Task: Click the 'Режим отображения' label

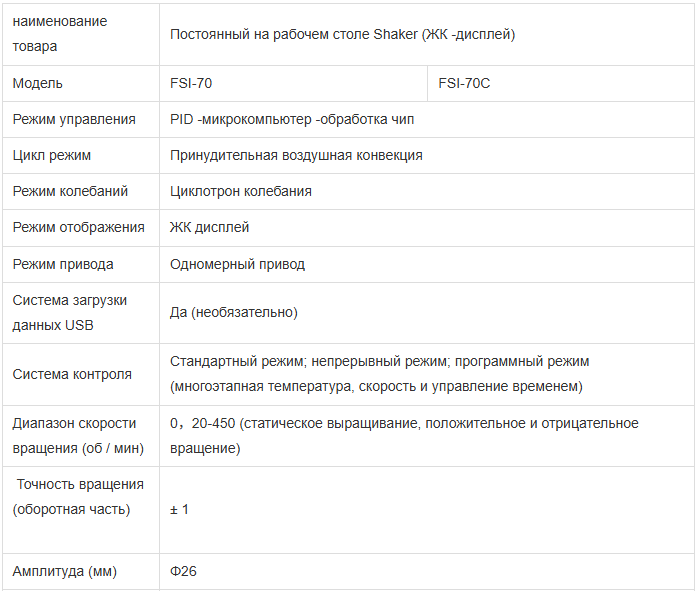Action: point(79,227)
